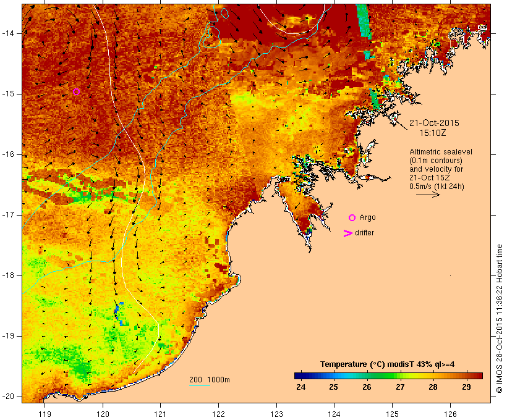Click the colorbar tick label 27

point(400,387)
